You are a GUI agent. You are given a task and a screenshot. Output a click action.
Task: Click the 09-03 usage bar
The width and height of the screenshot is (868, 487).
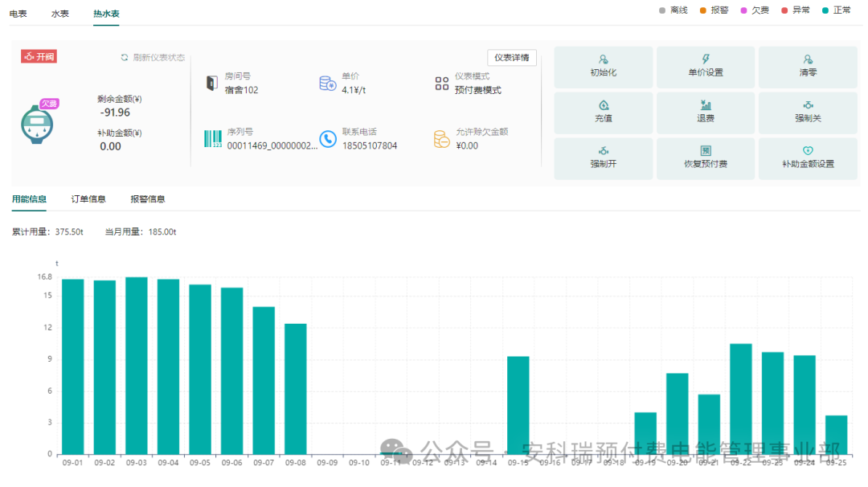tap(136, 366)
